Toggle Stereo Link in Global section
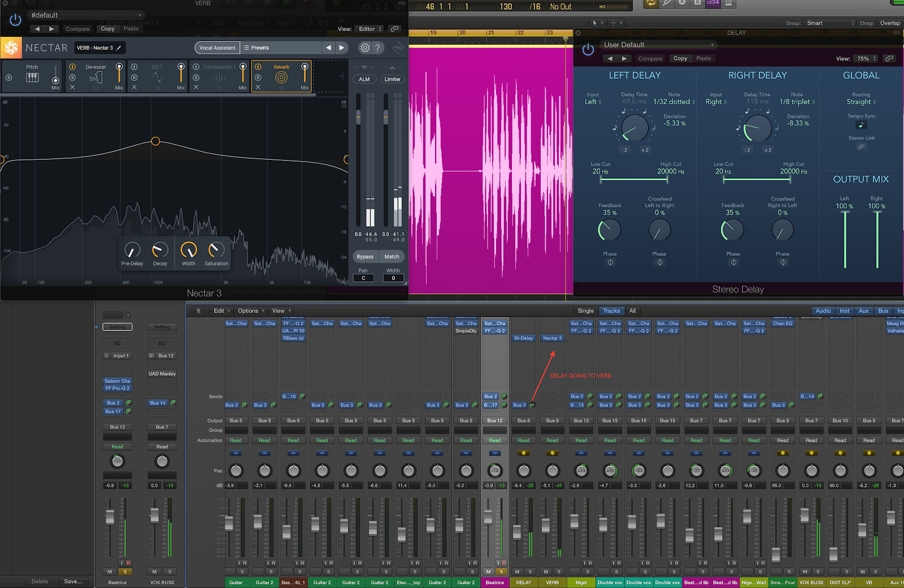 [x=861, y=147]
